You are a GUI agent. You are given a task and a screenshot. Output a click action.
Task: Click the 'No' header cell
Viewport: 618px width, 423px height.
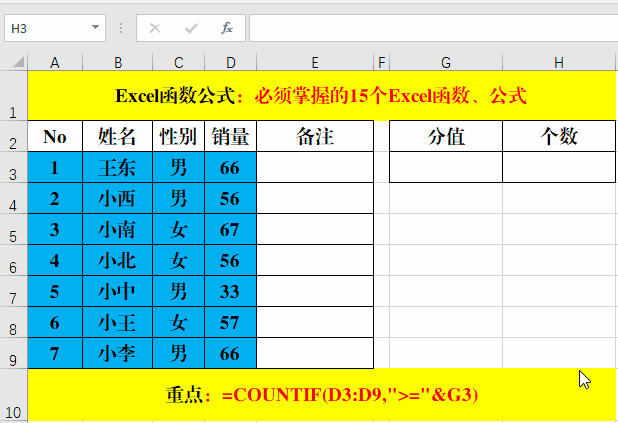click(x=55, y=136)
